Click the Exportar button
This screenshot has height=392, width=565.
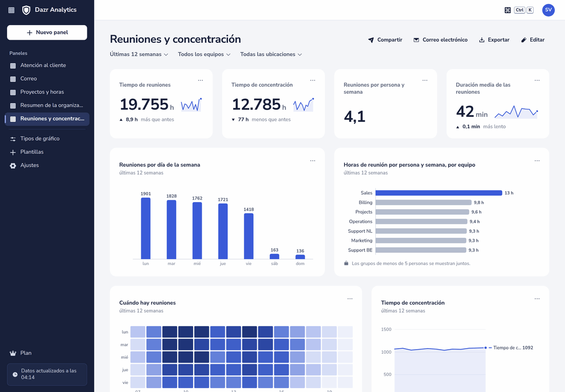pyautogui.click(x=494, y=40)
